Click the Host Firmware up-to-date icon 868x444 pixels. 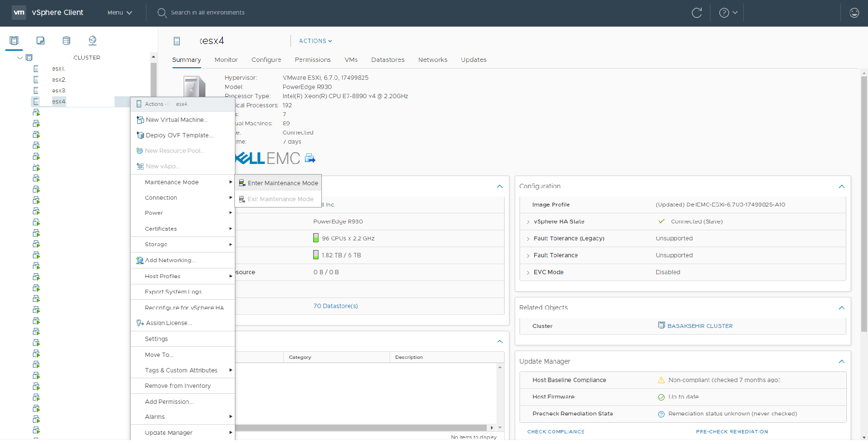click(661, 397)
